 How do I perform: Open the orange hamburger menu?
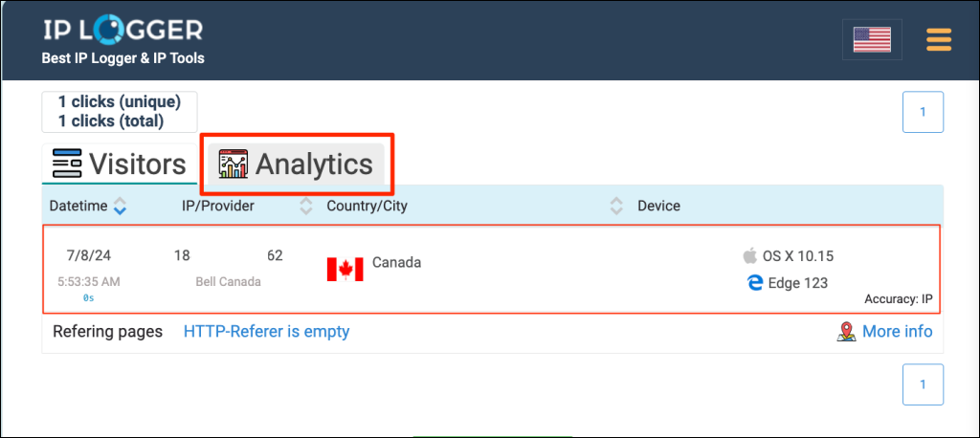(939, 39)
